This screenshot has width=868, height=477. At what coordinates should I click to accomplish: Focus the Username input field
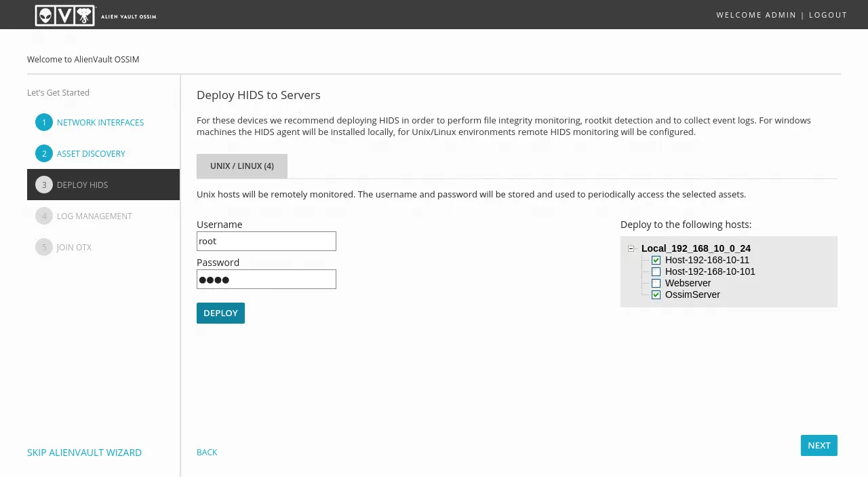tap(266, 241)
